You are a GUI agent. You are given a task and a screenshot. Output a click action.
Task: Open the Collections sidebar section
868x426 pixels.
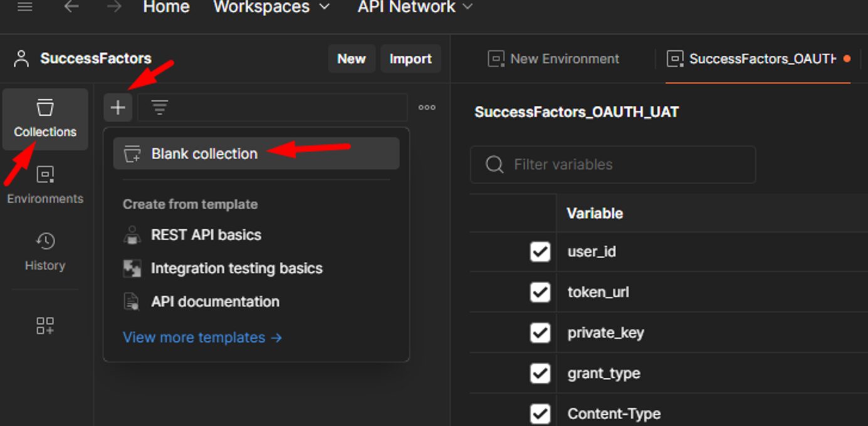click(45, 118)
